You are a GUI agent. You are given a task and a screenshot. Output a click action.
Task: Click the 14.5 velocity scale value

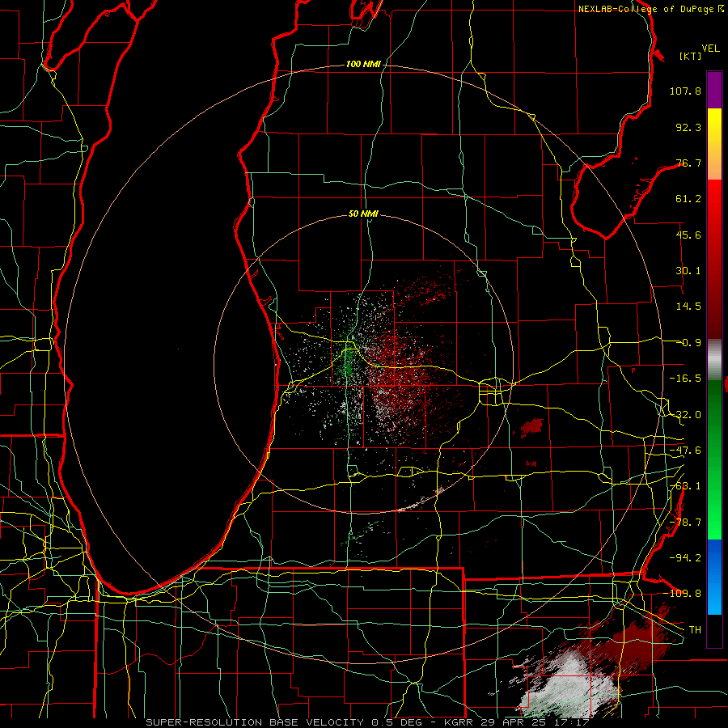pos(688,307)
